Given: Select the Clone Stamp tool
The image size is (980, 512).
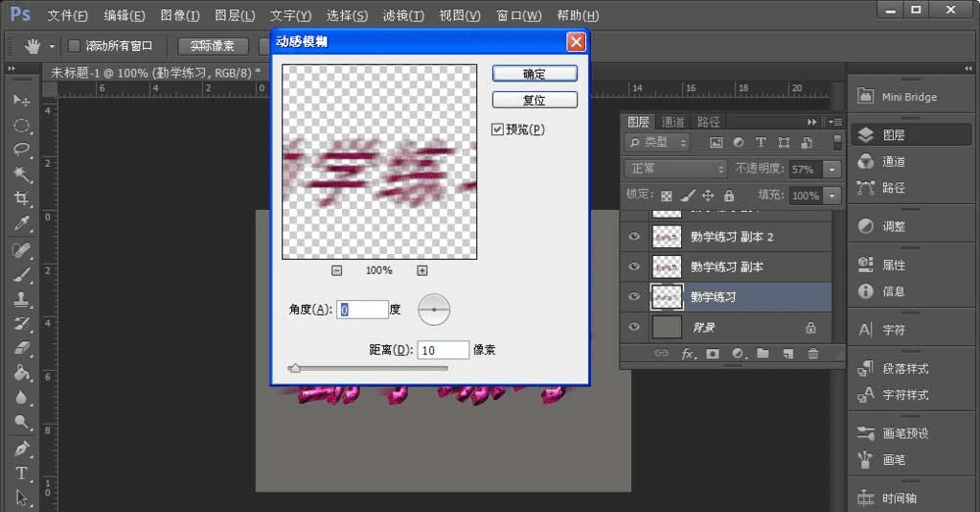Looking at the screenshot, I should [x=22, y=299].
